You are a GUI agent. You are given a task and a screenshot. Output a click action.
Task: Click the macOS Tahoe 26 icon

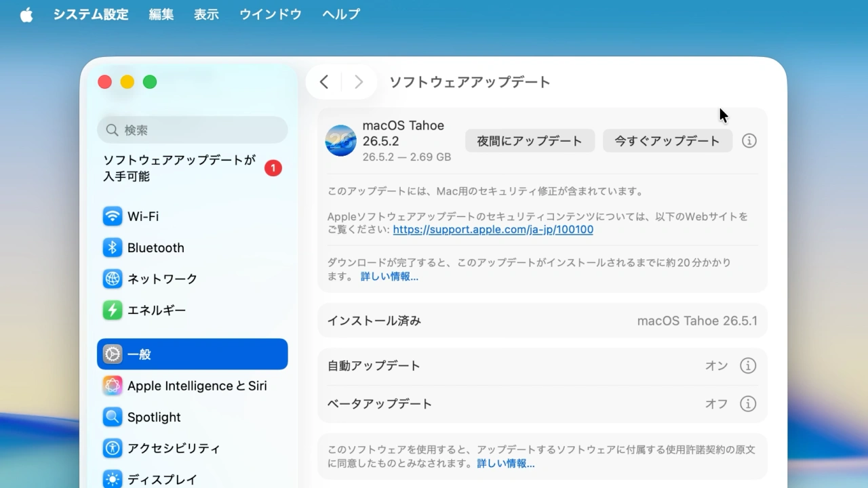pyautogui.click(x=341, y=140)
